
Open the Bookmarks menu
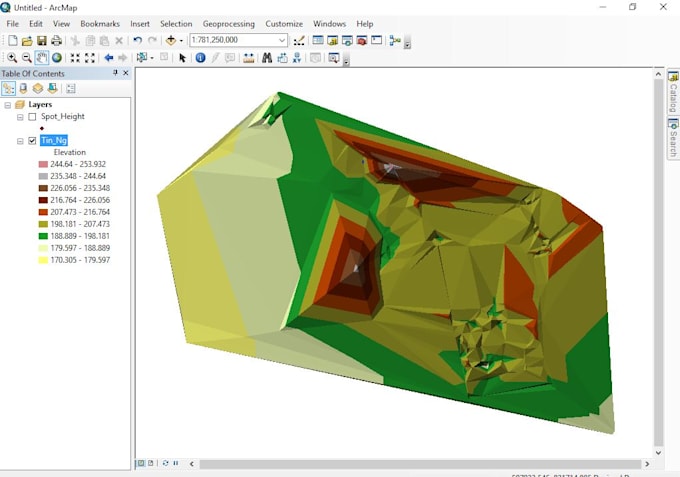[100, 23]
